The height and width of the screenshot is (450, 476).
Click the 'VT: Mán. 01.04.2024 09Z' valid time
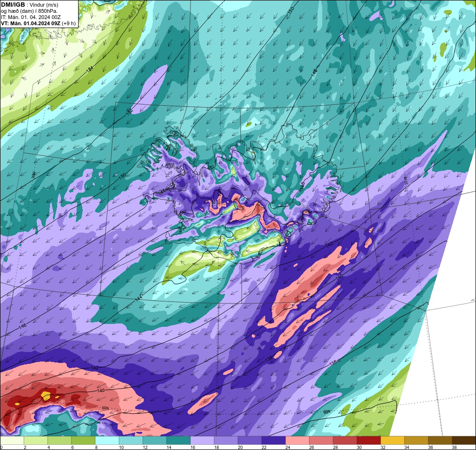[x=30, y=23]
